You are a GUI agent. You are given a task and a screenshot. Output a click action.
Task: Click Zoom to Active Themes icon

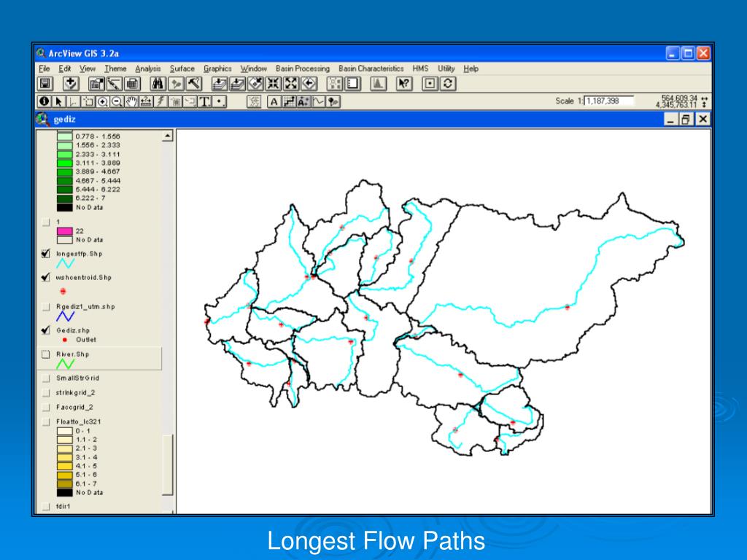[237, 84]
